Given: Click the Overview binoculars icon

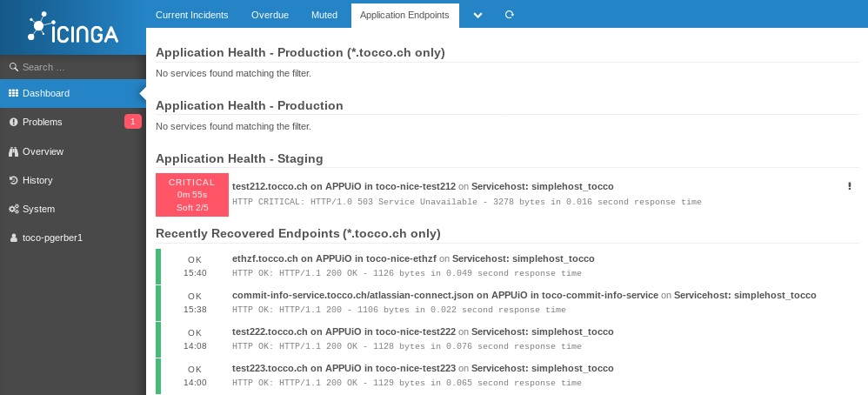Looking at the screenshot, I should 14,151.
